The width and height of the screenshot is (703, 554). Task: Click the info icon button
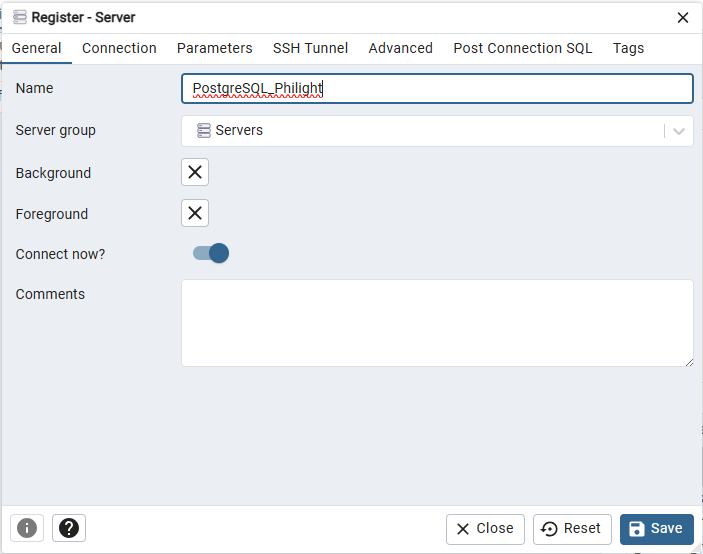click(27, 528)
